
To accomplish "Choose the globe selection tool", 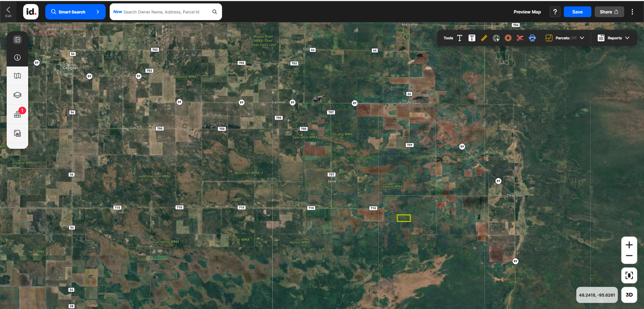I will (x=496, y=38).
